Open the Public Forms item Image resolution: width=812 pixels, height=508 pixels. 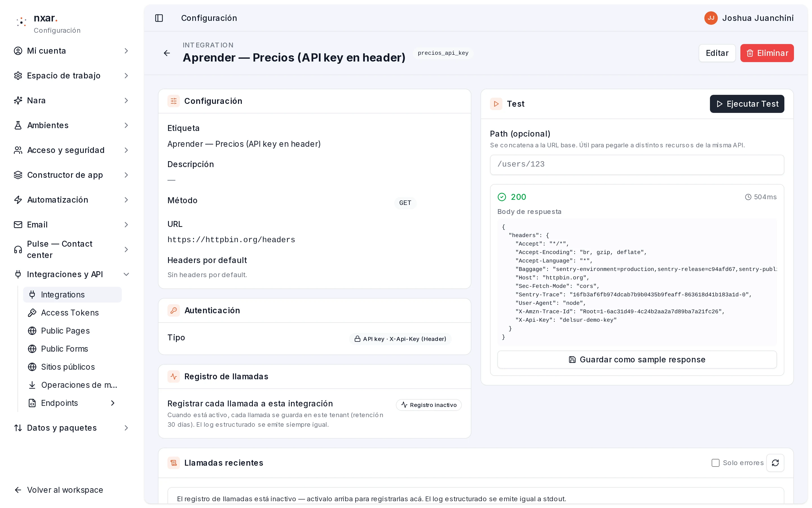pyautogui.click(x=72, y=349)
